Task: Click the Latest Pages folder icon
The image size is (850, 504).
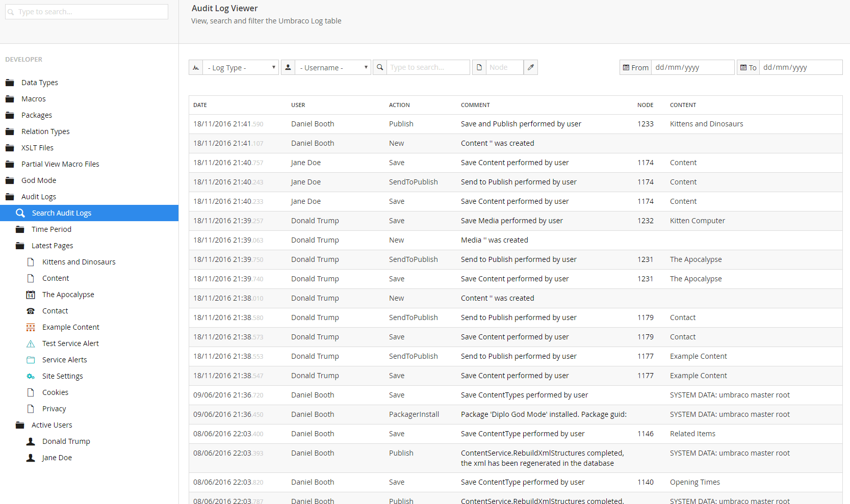Action: [20, 246]
